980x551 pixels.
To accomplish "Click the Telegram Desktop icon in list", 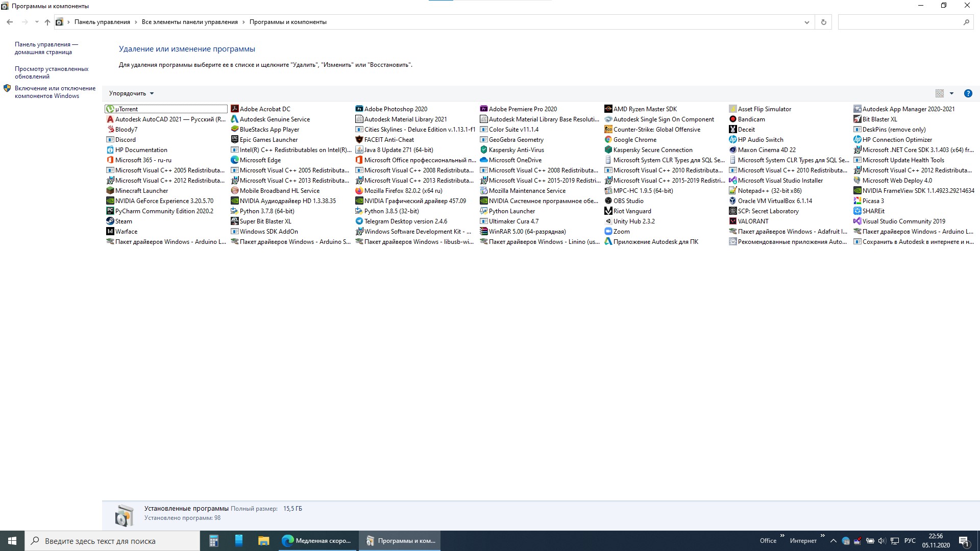I will tap(359, 221).
